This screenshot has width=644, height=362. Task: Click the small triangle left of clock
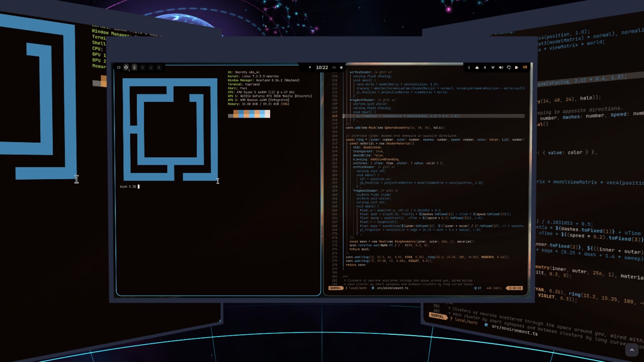point(310,67)
